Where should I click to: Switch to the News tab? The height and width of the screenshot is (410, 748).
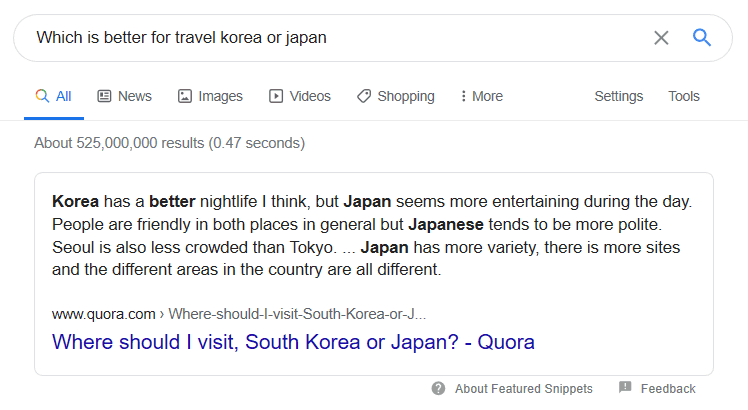coord(125,96)
